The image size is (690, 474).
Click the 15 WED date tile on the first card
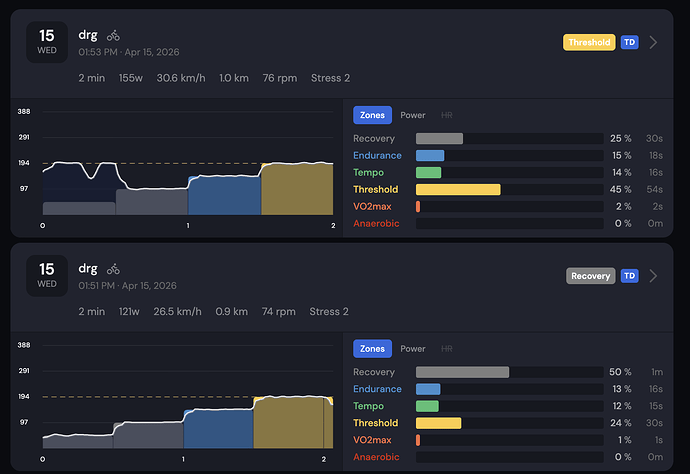point(47,42)
